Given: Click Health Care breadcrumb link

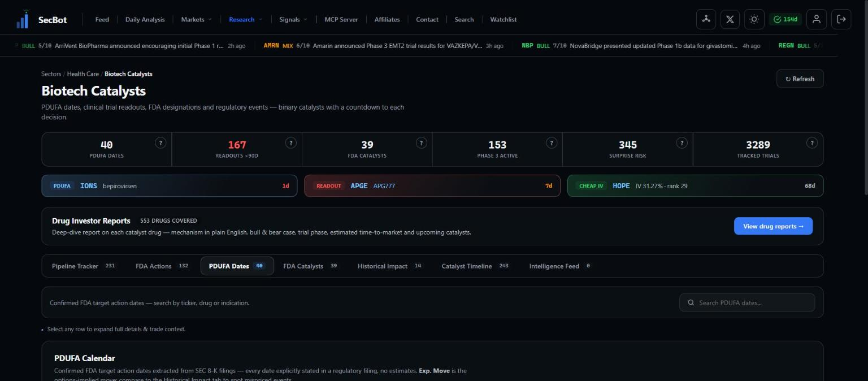Looking at the screenshot, I should click(83, 74).
